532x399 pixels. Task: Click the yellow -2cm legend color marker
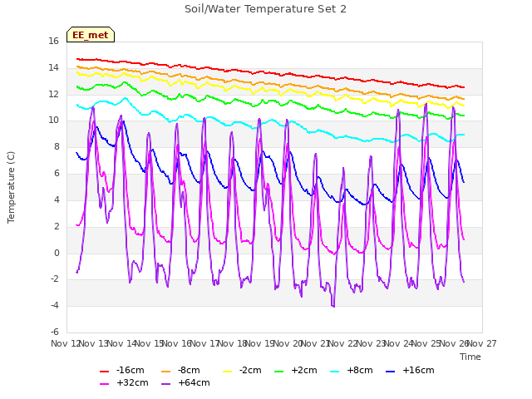click(227, 372)
